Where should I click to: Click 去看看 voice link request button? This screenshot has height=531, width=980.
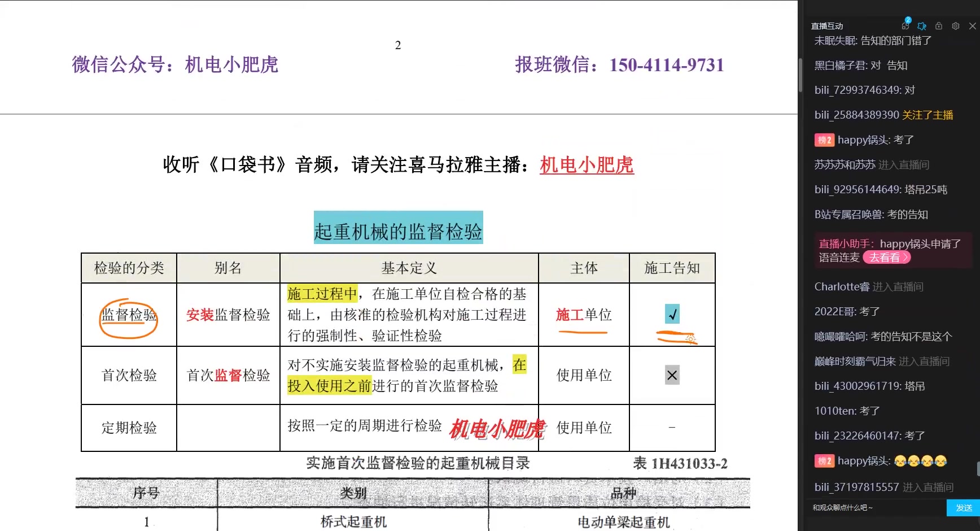point(887,258)
